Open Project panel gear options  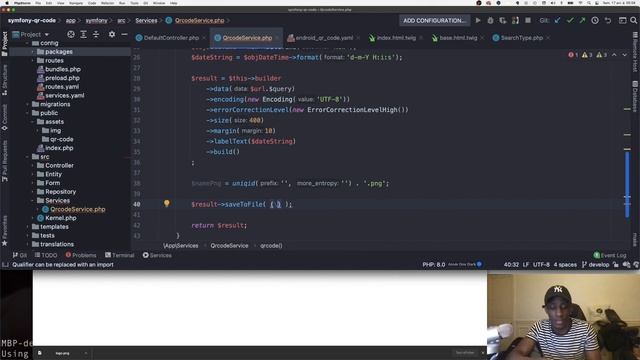[112, 35]
